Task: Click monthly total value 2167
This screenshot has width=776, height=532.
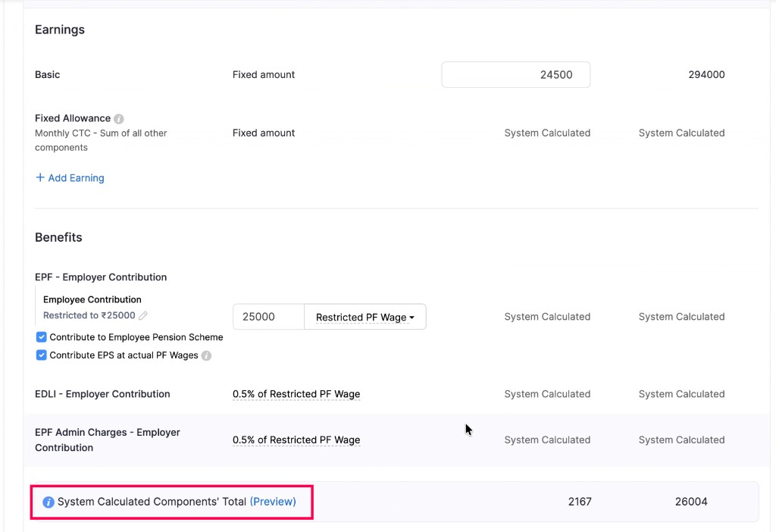Action: pyautogui.click(x=580, y=502)
